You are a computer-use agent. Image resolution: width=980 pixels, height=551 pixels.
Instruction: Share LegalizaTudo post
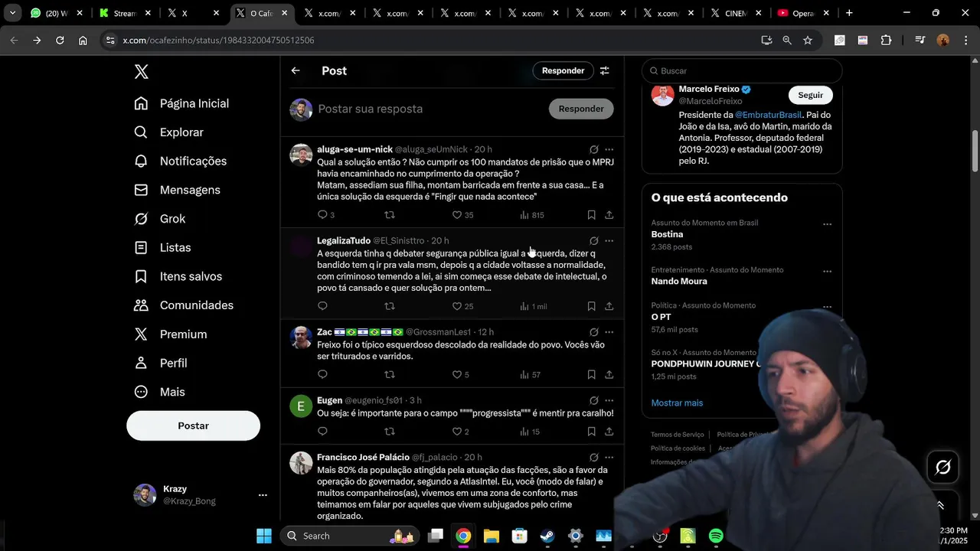(609, 306)
